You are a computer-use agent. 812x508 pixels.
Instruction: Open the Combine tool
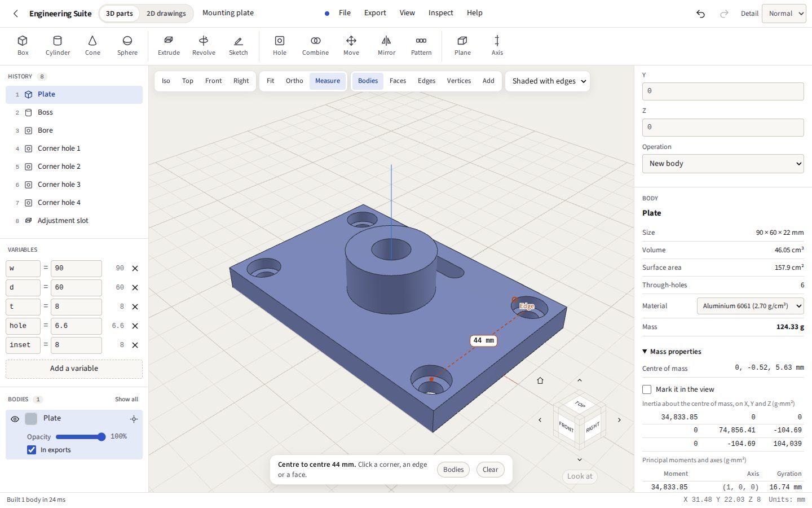tap(315, 46)
